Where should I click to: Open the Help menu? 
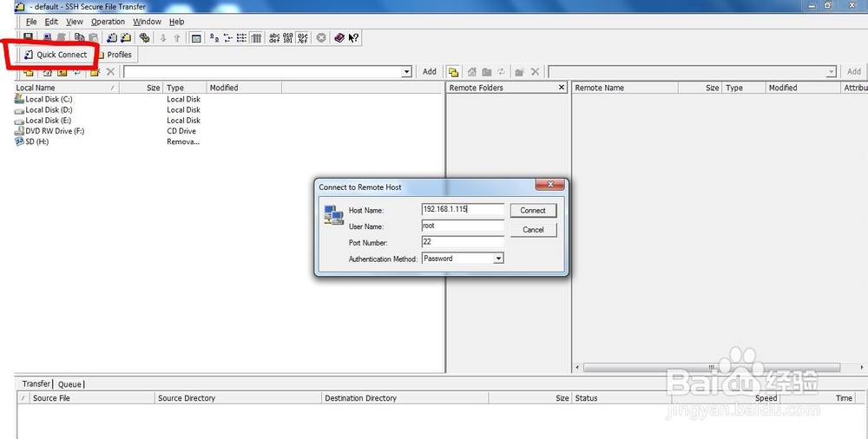pos(177,22)
